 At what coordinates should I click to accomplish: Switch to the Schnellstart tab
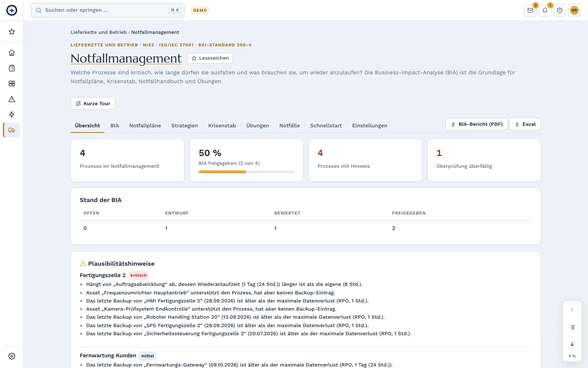tap(326, 125)
